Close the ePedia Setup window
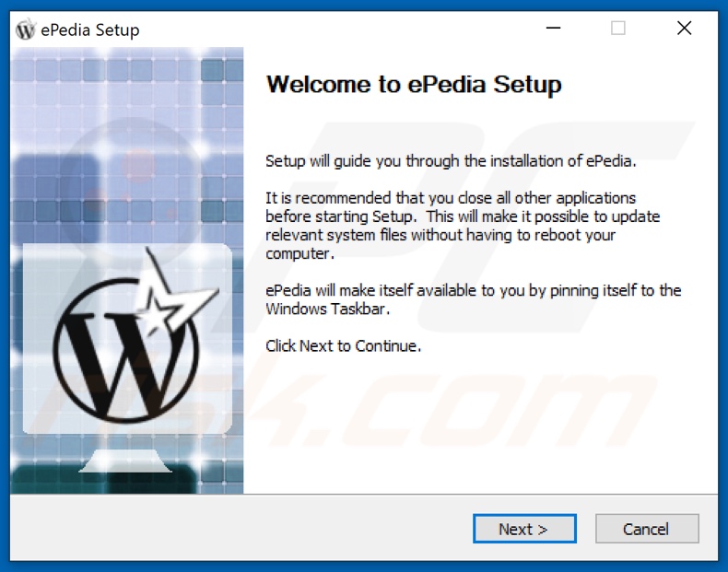This screenshot has width=728, height=572. click(685, 29)
